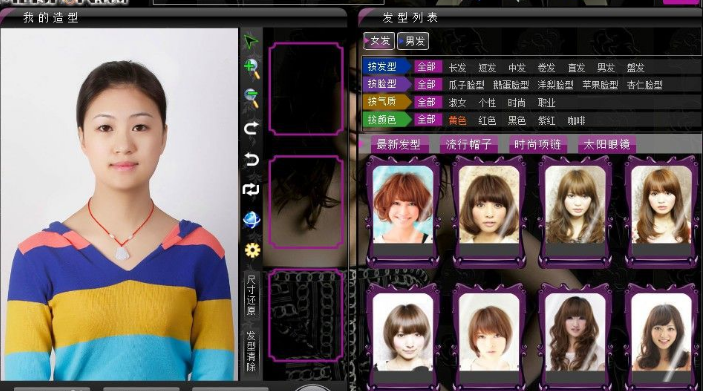703x391 pixels.
Task: Choose the 咖啡 hair color filter
Action: pos(576,120)
